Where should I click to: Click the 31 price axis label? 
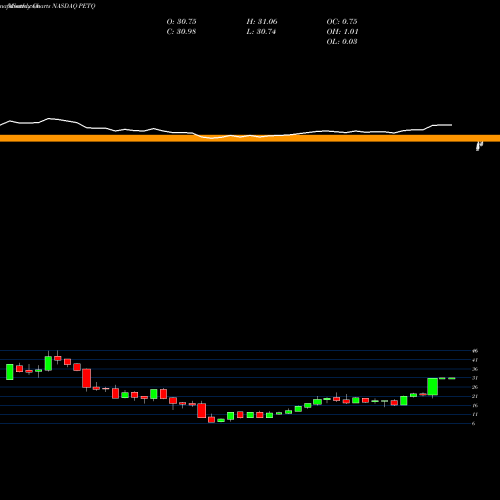(x=475, y=378)
